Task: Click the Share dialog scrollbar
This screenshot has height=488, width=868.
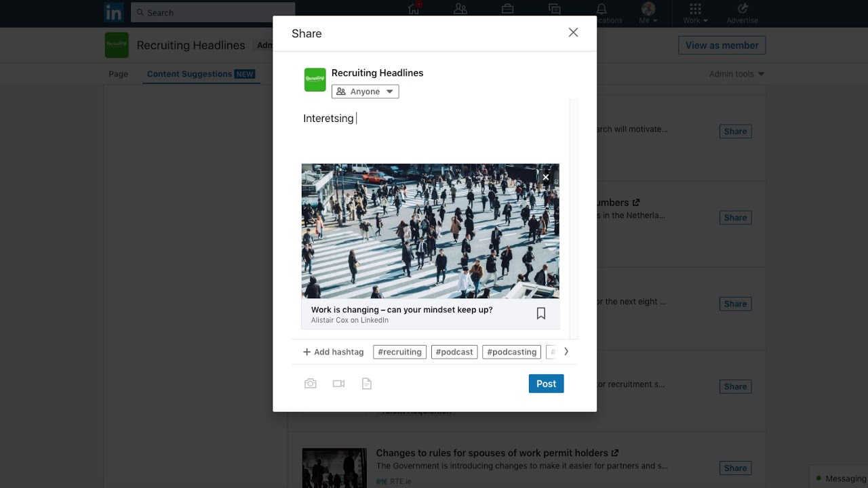Action: click(x=574, y=218)
